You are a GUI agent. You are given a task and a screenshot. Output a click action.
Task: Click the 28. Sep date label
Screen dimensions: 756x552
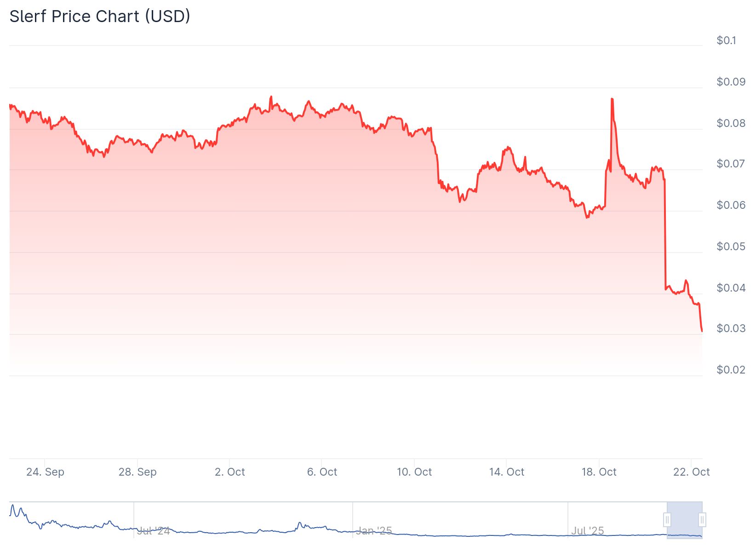coord(137,472)
